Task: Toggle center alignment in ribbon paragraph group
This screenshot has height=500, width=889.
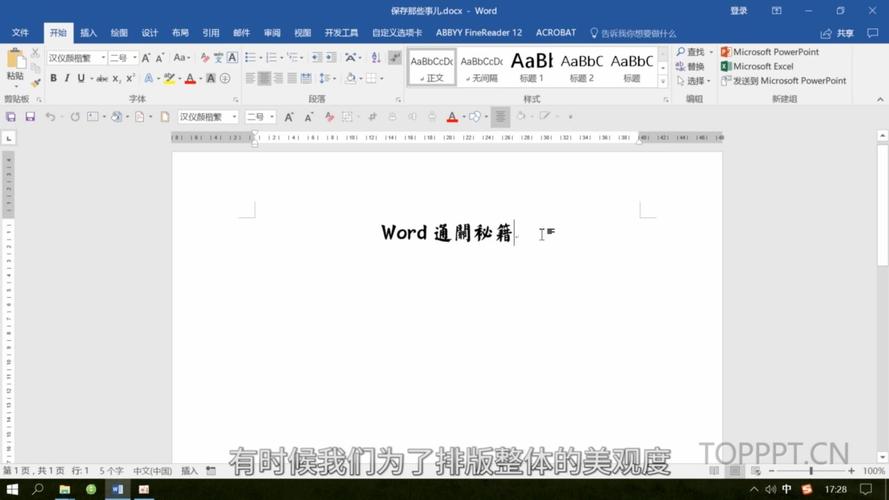Action: 264,78
